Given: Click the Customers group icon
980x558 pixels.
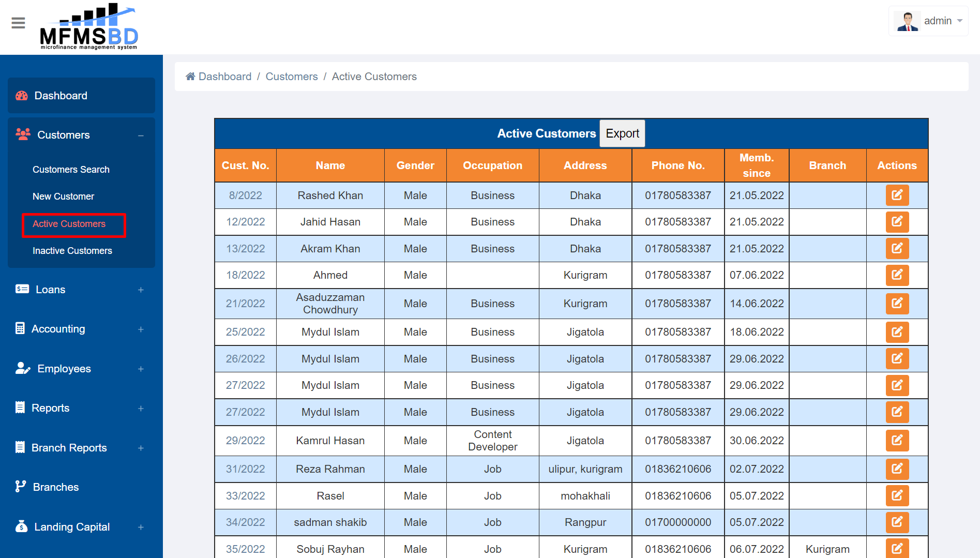Looking at the screenshot, I should (23, 134).
